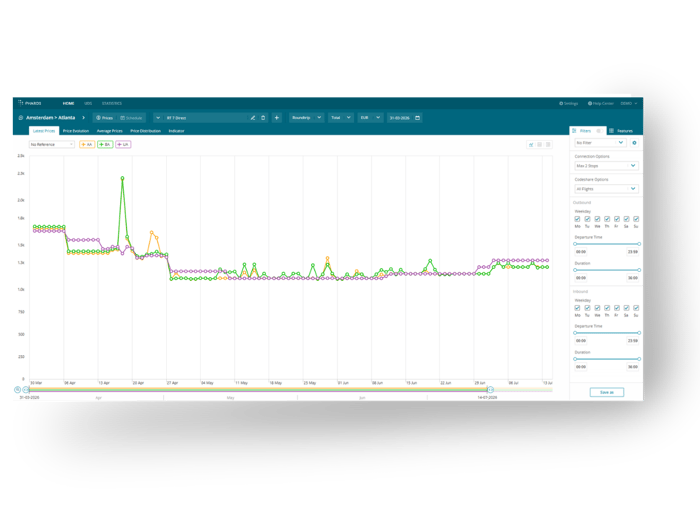The width and height of the screenshot is (700, 525).
Task: Uncheck Outbound weekday Mo checkbox
Action: 577,219
